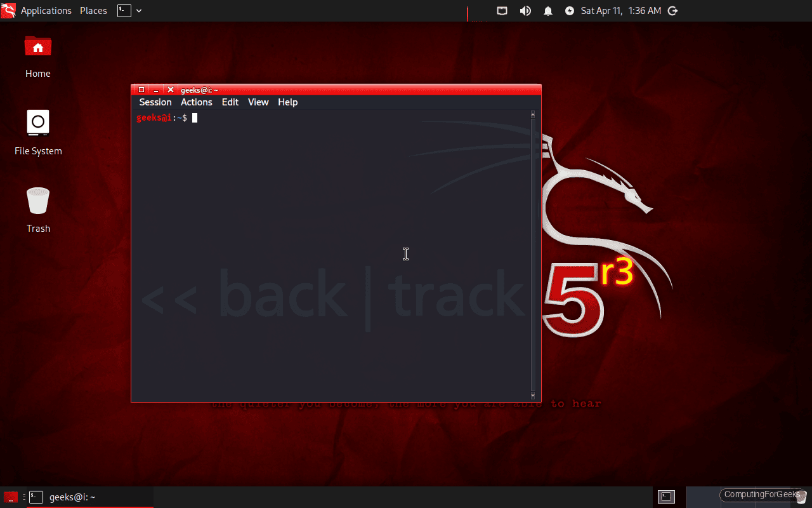Click the terminal scrollbar on the right edge
This screenshot has height=508, width=812.
click(532, 254)
